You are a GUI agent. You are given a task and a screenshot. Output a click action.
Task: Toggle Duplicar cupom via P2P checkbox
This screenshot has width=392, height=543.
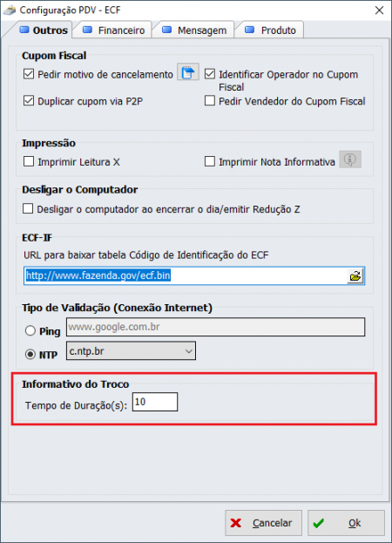point(29,101)
